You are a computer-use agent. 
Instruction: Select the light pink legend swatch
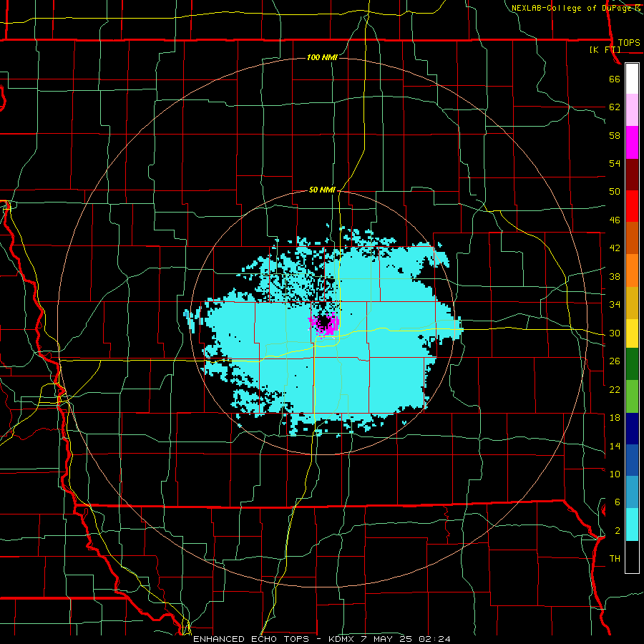pyautogui.click(x=632, y=109)
